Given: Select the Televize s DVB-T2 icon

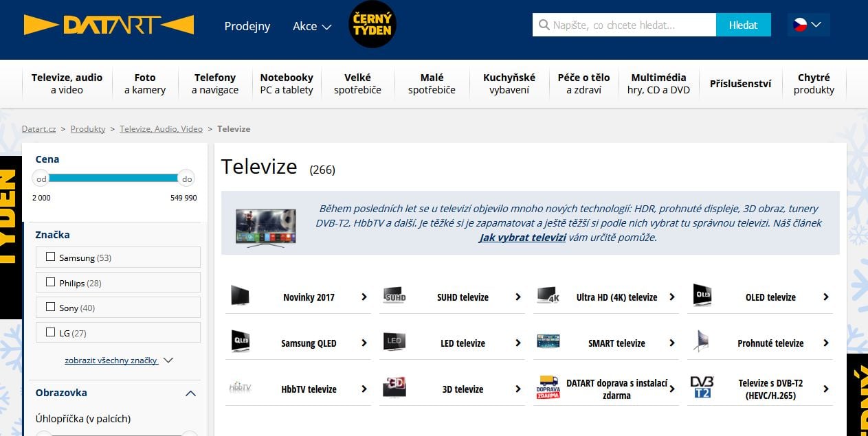Looking at the screenshot, I should coord(702,387).
